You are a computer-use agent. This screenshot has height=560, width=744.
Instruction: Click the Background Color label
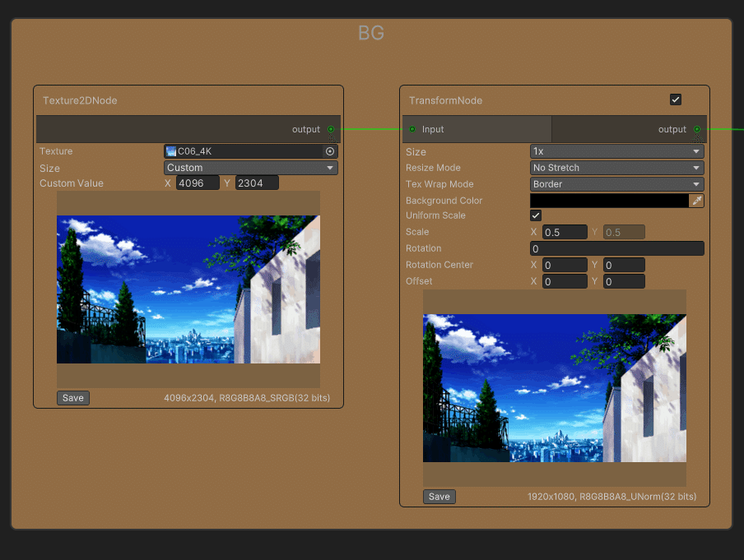pos(444,201)
